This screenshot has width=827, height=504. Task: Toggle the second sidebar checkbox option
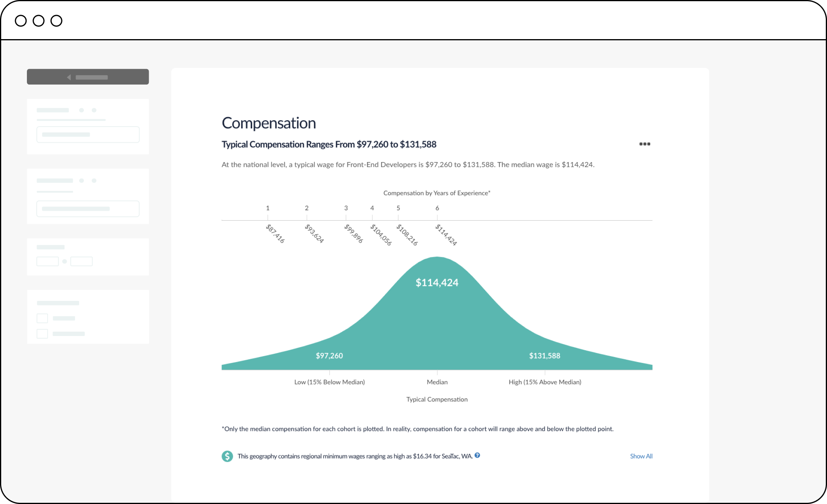[x=42, y=334]
